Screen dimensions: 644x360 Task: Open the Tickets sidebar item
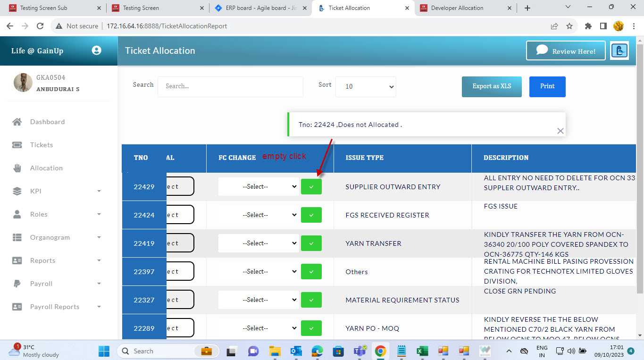click(x=42, y=145)
